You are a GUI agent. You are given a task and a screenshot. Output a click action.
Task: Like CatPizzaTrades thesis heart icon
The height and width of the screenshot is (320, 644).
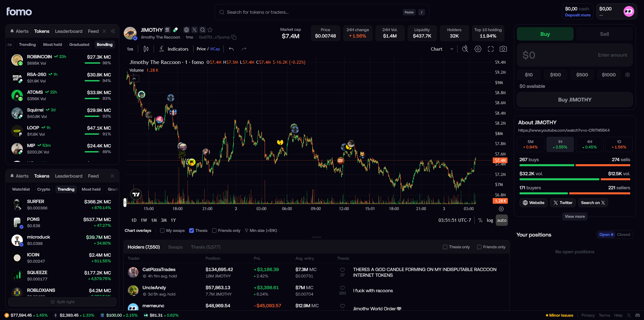point(342,270)
